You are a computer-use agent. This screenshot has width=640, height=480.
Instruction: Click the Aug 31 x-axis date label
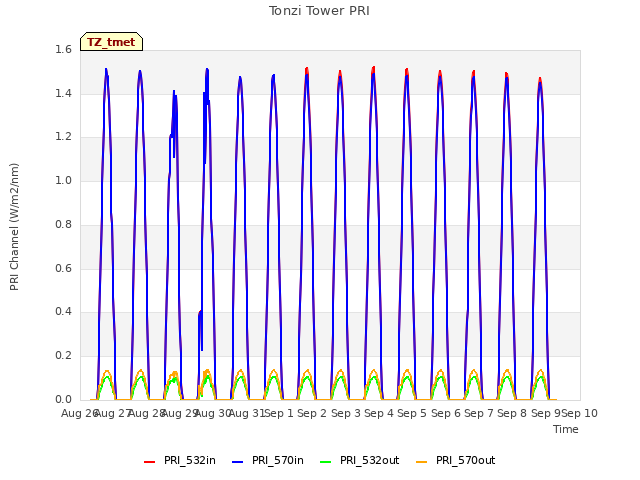[x=246, y=413]
